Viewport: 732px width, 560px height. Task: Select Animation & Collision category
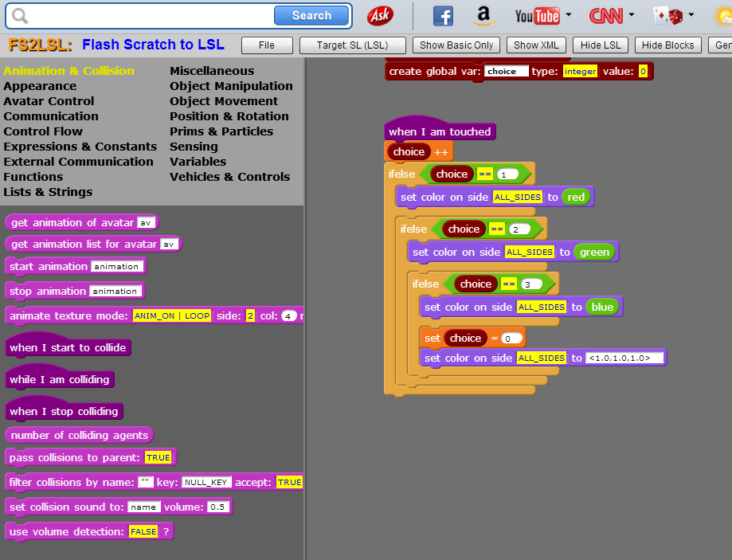[x=69, y=71]
